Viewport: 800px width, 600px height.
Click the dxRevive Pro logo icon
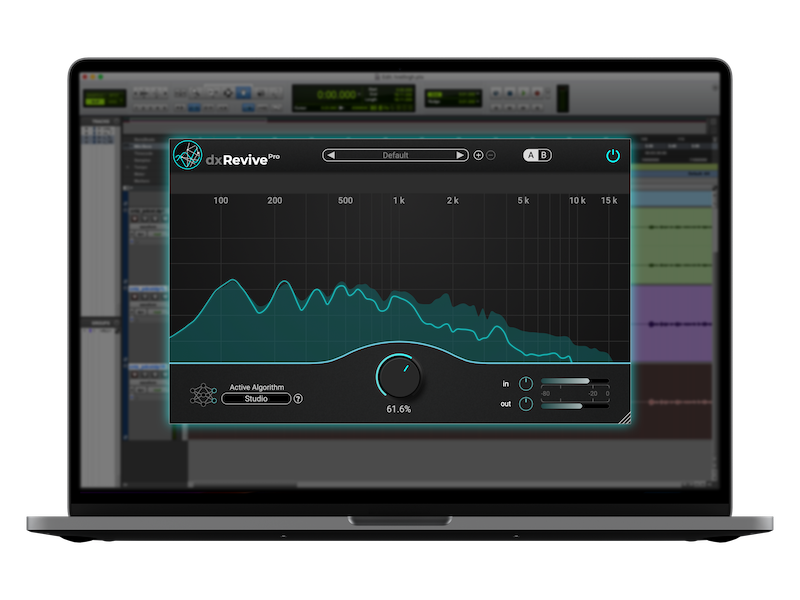[187, 156]
